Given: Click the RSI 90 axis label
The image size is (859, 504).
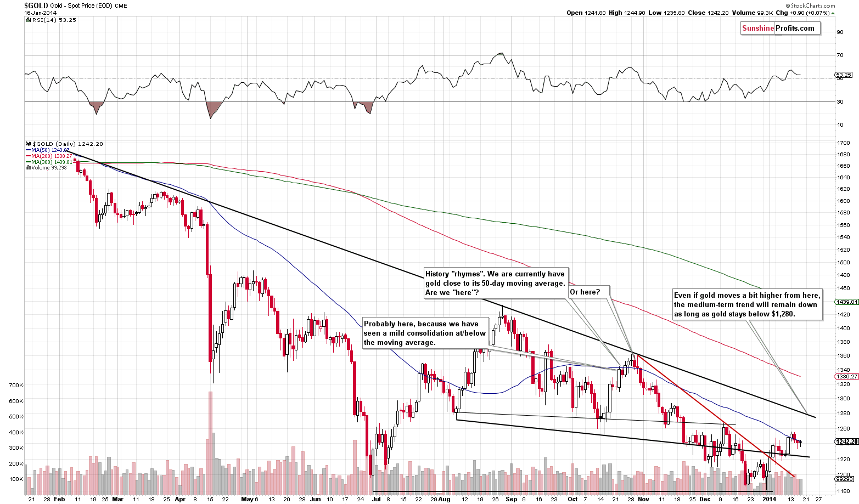Looking at the screenshot, I should pos(840,32).
